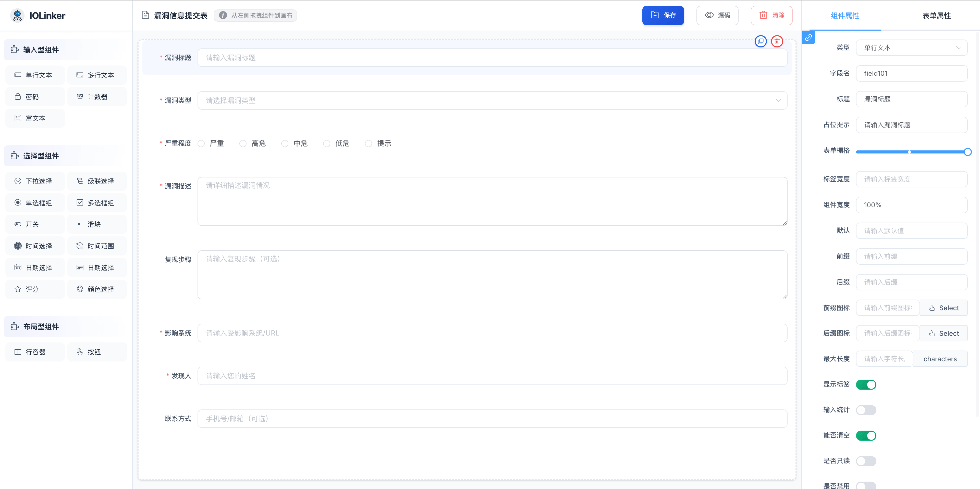Viewport: 980px width, 489px height.
Task: Click the IOLinker robot logo
Action: 17,16
